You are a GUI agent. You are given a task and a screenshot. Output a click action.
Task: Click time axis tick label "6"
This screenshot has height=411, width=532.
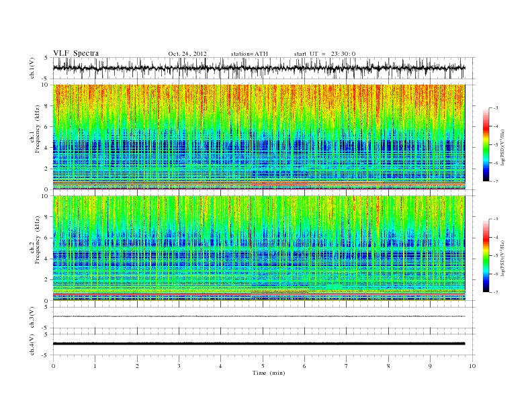point(304,366)
